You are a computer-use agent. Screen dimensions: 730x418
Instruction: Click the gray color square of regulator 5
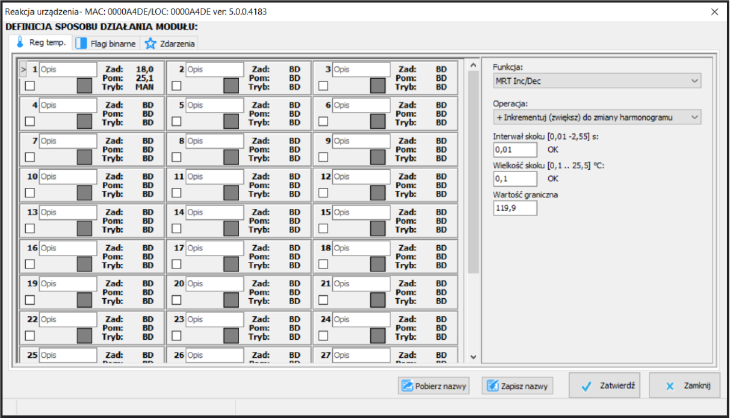231,121
